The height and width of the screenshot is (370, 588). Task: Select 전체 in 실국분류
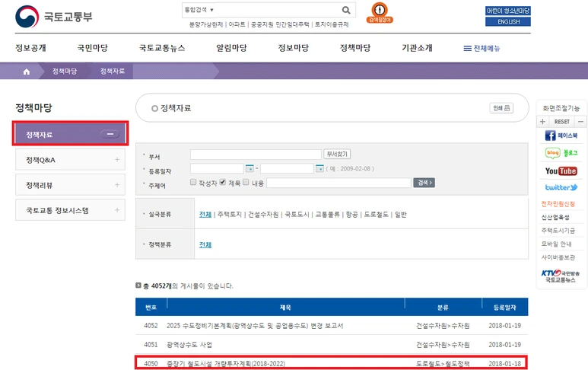[x=205, y=214]
